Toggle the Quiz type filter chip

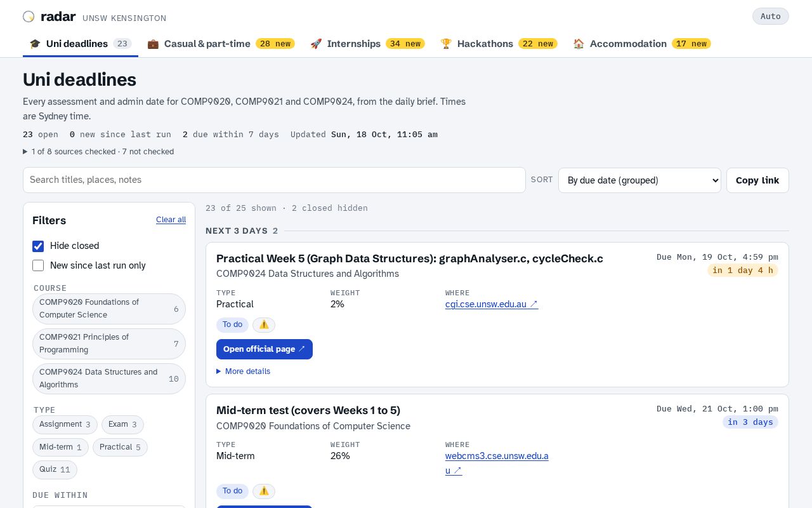55,470
